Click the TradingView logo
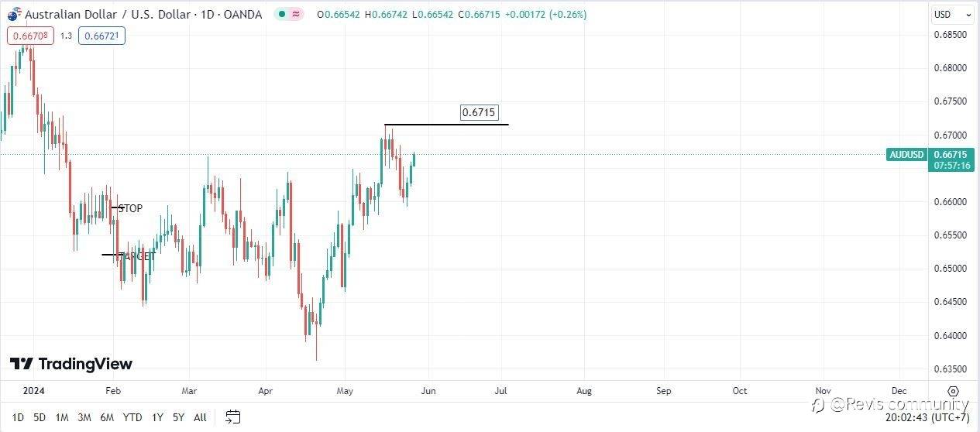The height and width of the screenshot is (432, 980). pyautogui.click(x=71, y=364)
